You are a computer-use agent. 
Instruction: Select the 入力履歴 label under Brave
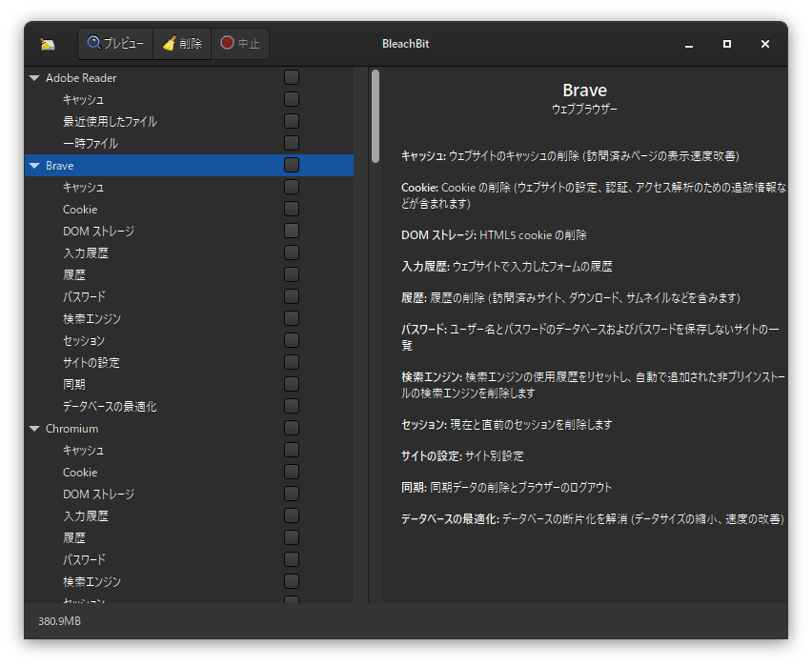pyautogui.click(x=86, y=253)
